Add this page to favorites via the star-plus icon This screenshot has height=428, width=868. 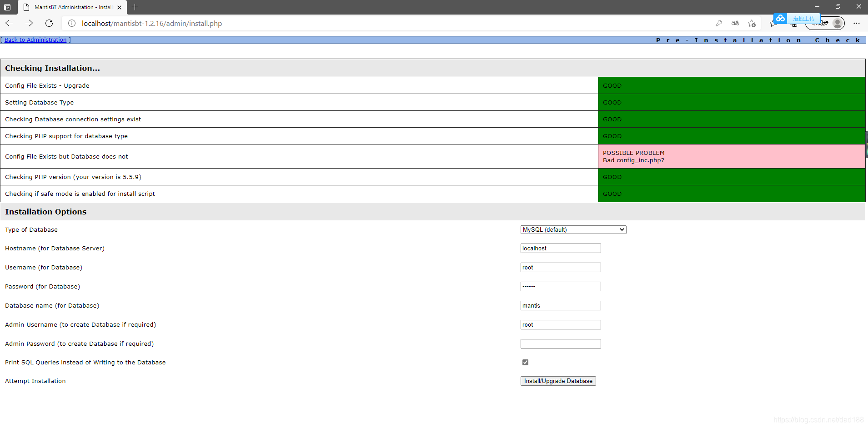(752, 23)
